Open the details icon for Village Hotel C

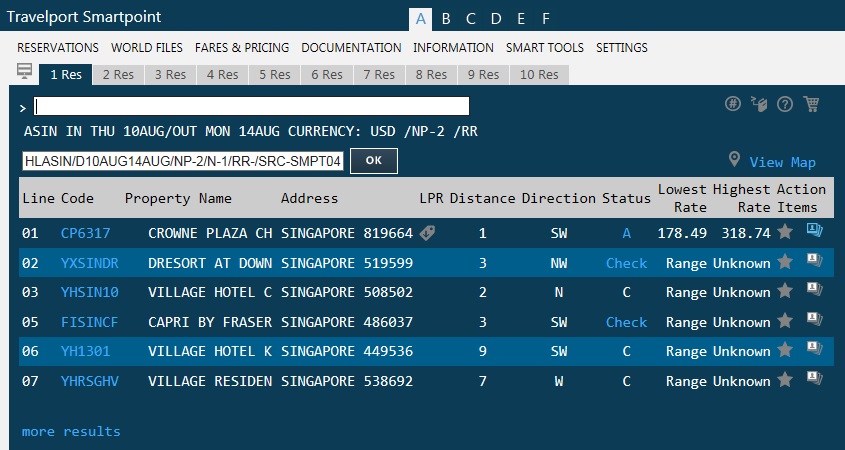coord(814,289)
